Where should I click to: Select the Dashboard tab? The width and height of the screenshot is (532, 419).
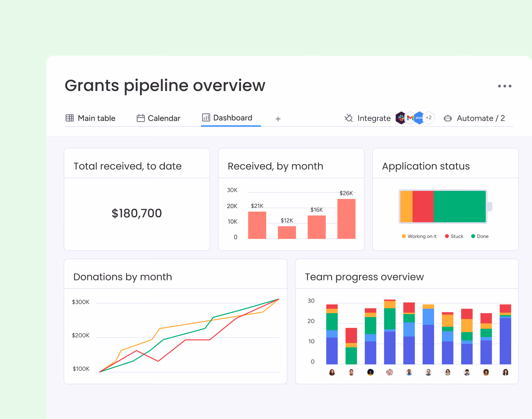point(227,118)
